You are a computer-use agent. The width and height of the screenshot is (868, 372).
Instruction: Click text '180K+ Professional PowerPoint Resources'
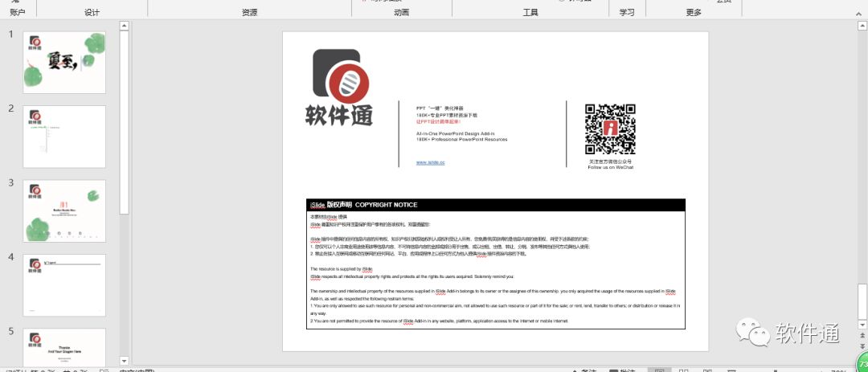461,140
